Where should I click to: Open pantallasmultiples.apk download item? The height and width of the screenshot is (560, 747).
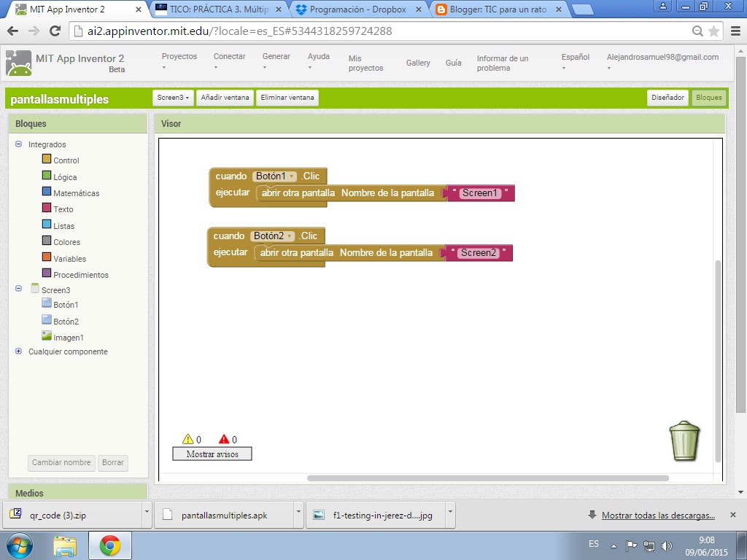(x=223, y=516)
